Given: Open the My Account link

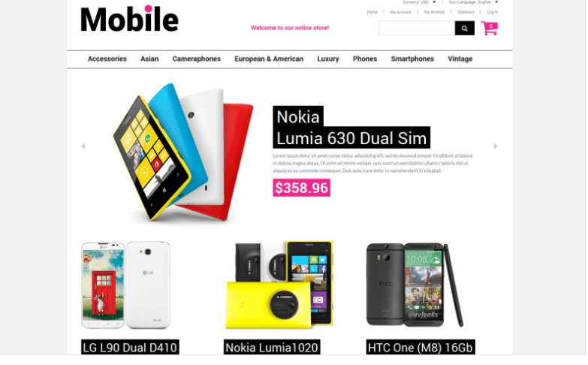Looking at the screenshot, I should pos(400,12).
